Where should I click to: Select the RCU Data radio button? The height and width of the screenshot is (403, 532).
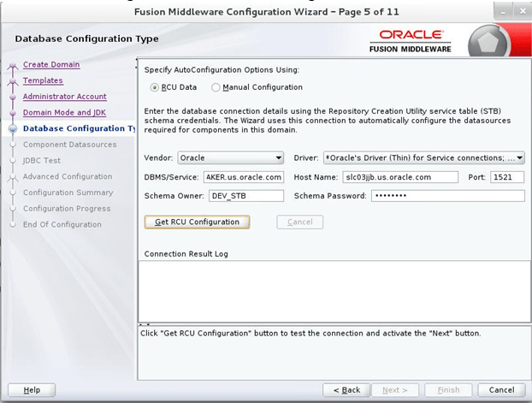154,87
